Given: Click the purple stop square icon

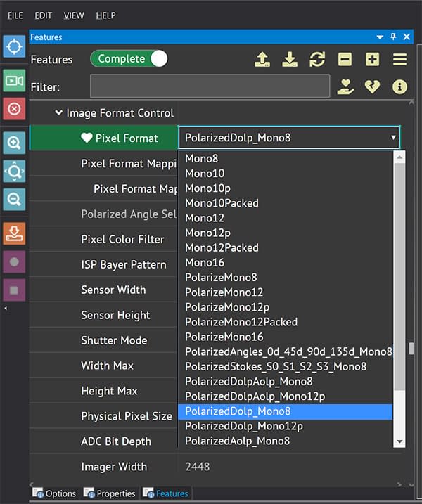Looking at the screenshot, I should [14, 290].
